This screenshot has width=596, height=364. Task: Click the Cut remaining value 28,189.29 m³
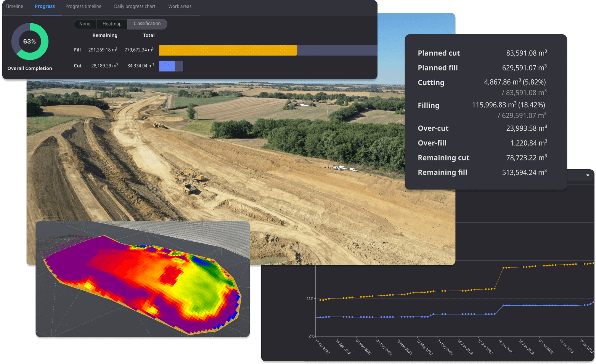point(104,66)
